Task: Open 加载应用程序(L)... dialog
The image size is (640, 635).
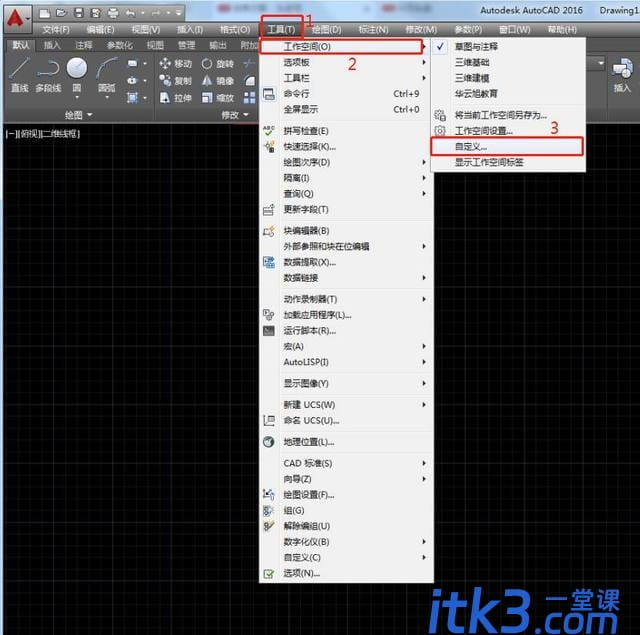Action: pos(346,315)
